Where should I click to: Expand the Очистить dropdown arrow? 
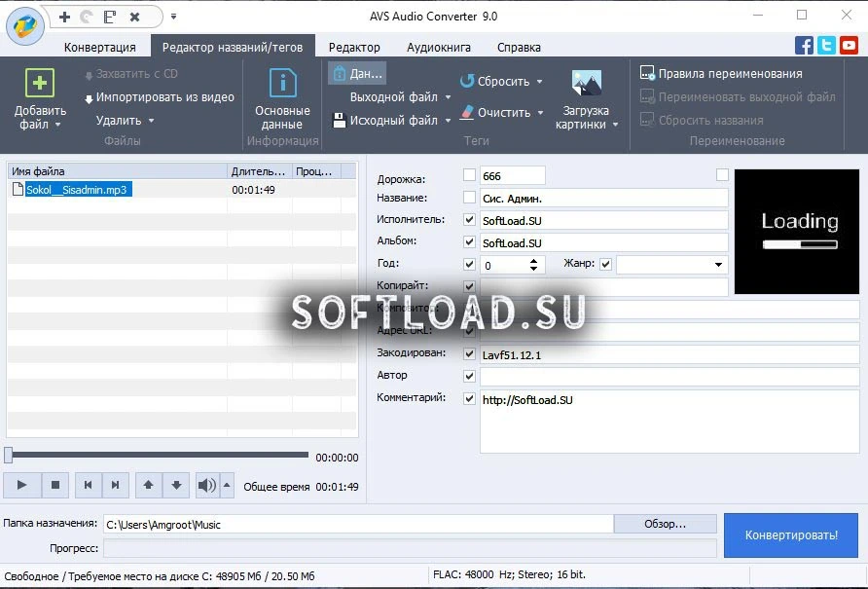coord(540,113)
